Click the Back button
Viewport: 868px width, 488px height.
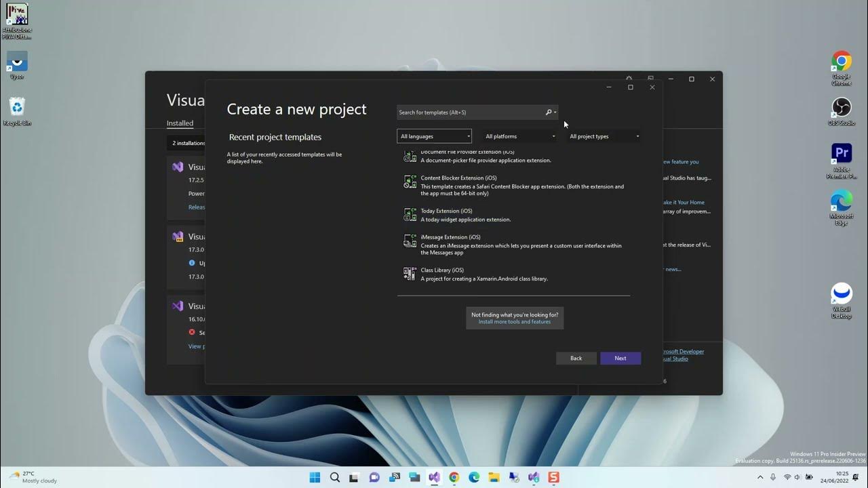pyautogui.click(x=576, y=358)
